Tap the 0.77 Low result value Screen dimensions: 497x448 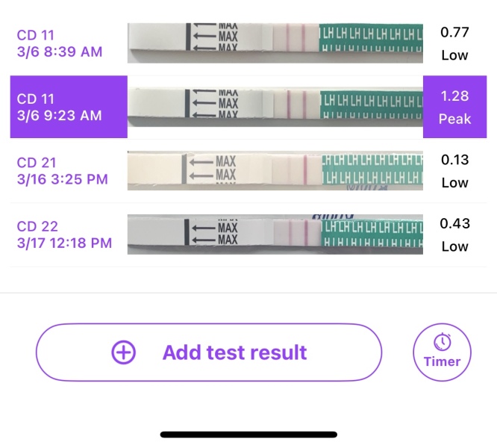pyautogui.click(x=454, y=43)
